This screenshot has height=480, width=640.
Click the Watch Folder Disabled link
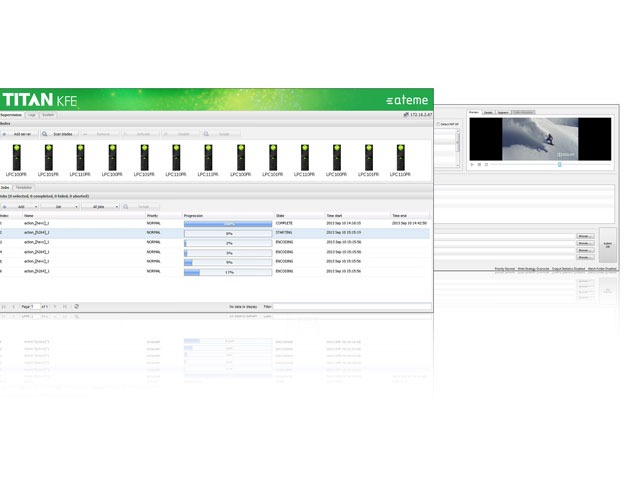tap(602, 269)
